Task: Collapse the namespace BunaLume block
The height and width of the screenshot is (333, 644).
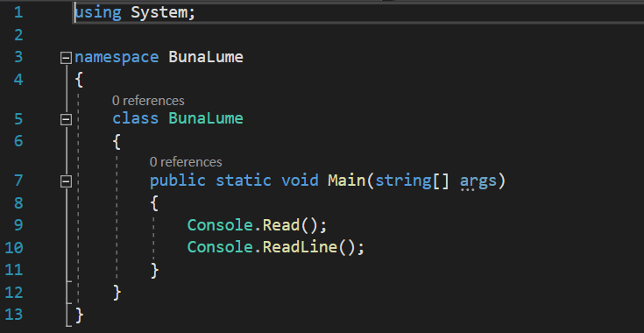Action: coord(66,59)
